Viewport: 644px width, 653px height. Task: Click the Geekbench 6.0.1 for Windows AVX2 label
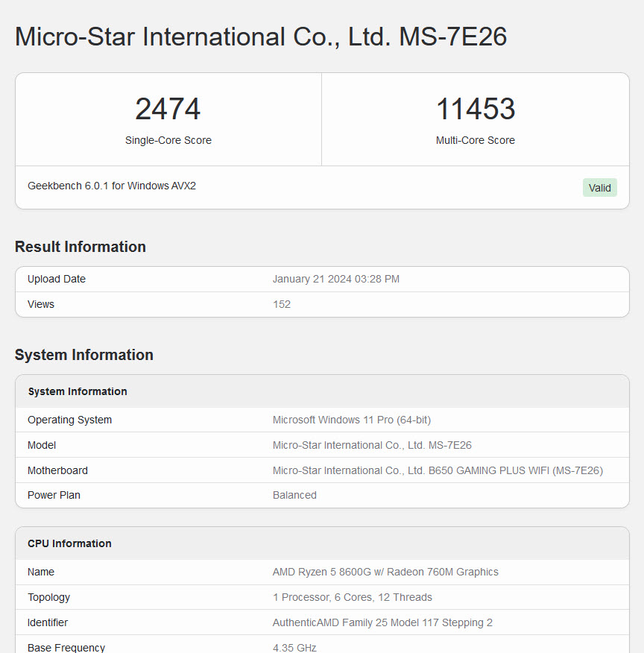pos(111,186)
